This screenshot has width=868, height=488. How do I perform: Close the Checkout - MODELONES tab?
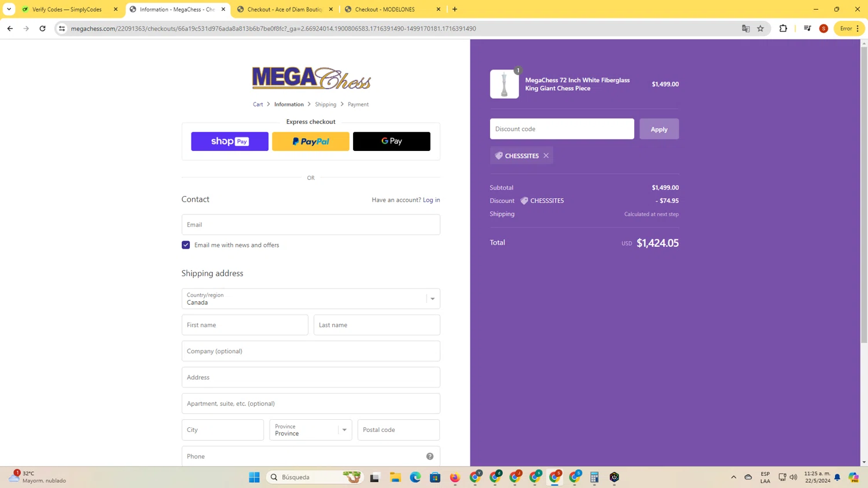click(x=439, y=9)
